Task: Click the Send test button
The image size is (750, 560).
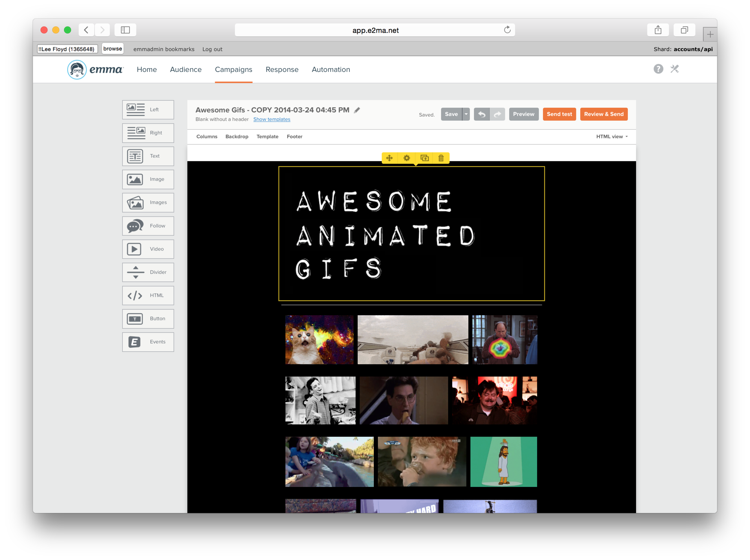Action: 559,114
